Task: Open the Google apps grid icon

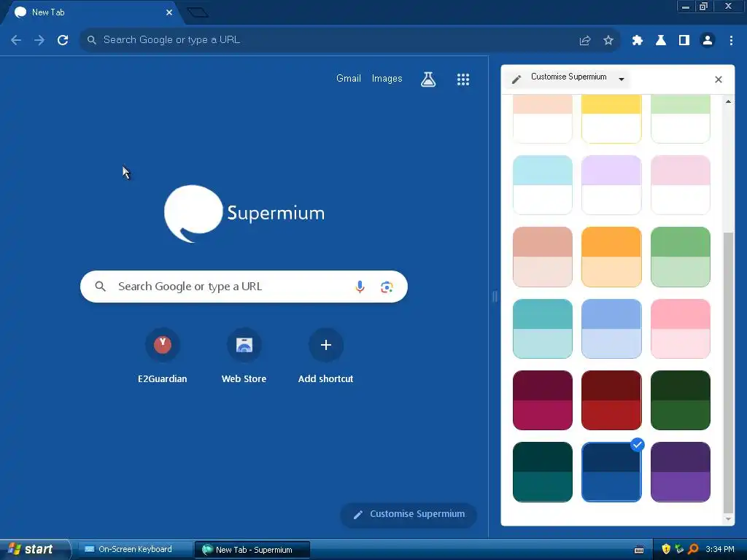Action: 463,79
